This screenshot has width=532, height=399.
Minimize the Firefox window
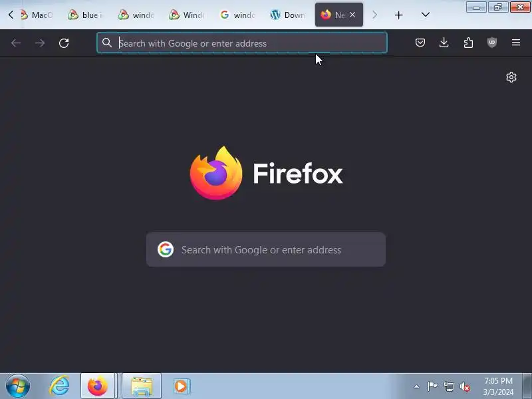[x=476, y=7]
